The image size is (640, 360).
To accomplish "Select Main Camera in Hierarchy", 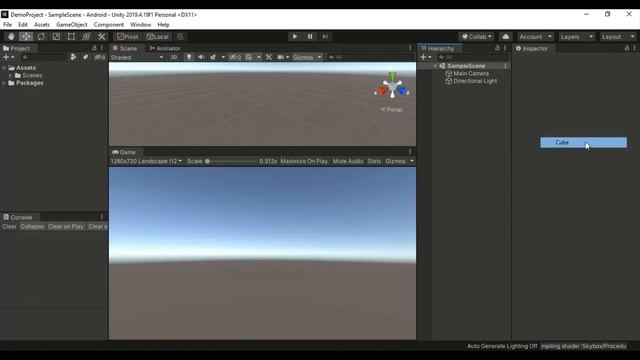I will click(471, 73).
